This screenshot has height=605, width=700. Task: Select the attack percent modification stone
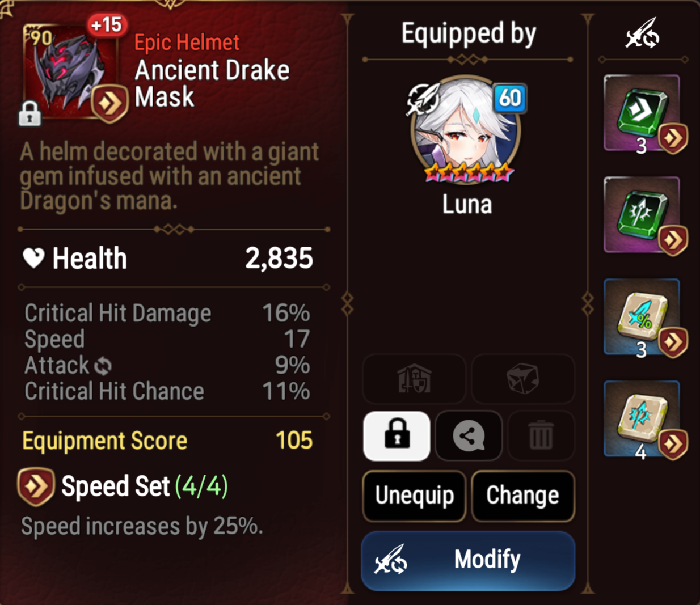(642, 317)
